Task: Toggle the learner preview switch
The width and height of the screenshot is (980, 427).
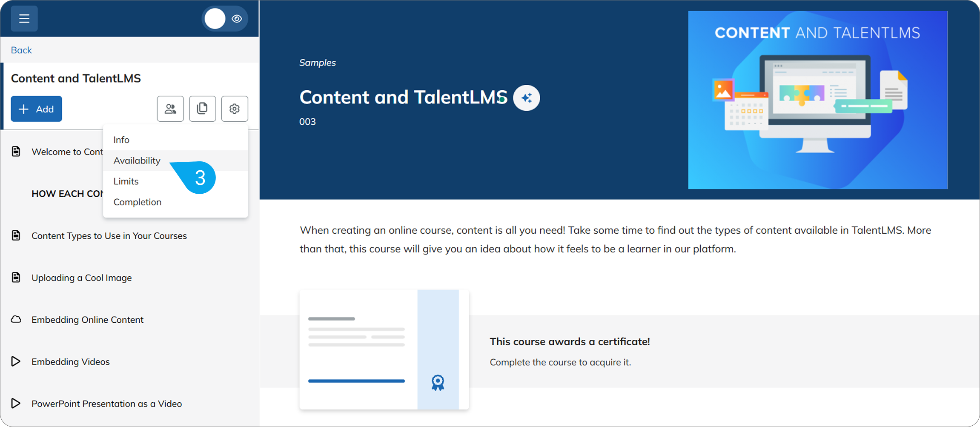Action: click(x=225, y=19)
